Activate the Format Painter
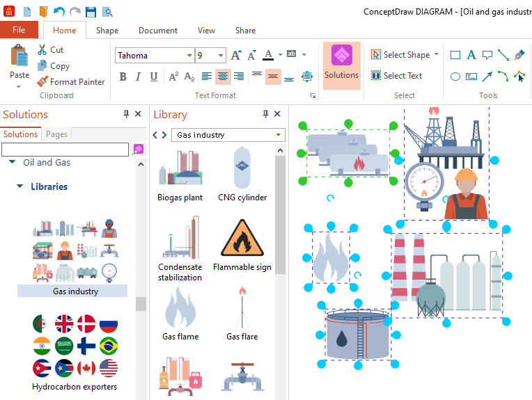532x400 pixels. (70, 81)
